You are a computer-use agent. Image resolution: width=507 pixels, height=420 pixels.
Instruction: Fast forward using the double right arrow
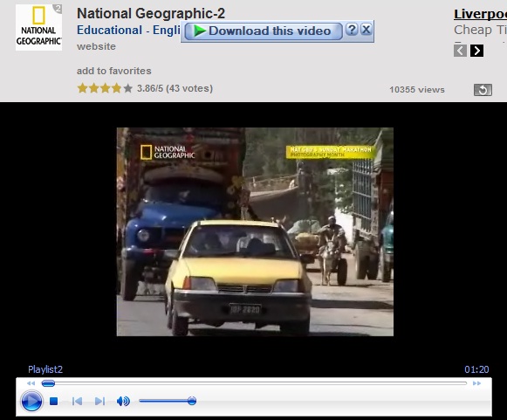point(476,383)
